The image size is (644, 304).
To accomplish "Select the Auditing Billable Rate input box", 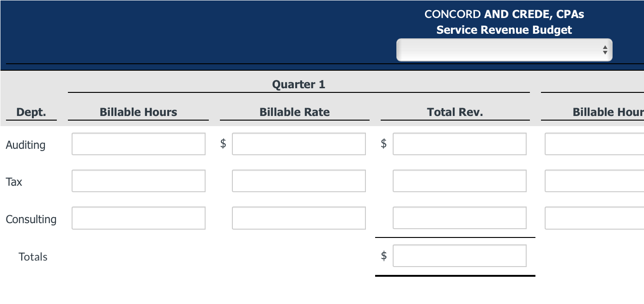I will pyautogui.click(x=299, y=144).
